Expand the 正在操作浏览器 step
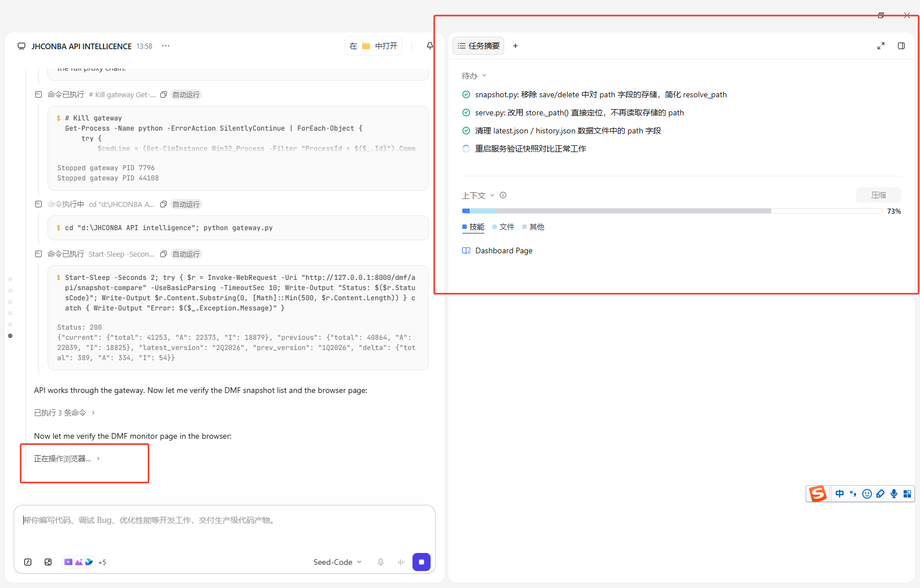 point(67,459)
